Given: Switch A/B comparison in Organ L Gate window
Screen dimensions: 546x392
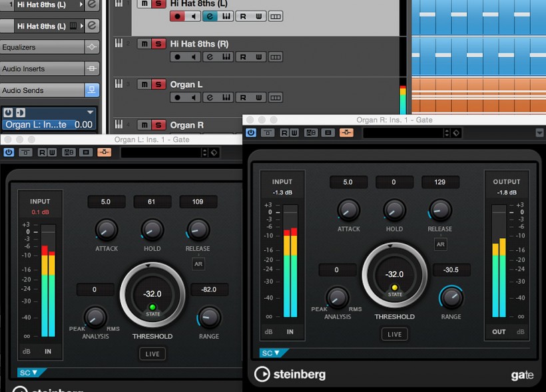Looking at the screenshot, I should point(69,152).
